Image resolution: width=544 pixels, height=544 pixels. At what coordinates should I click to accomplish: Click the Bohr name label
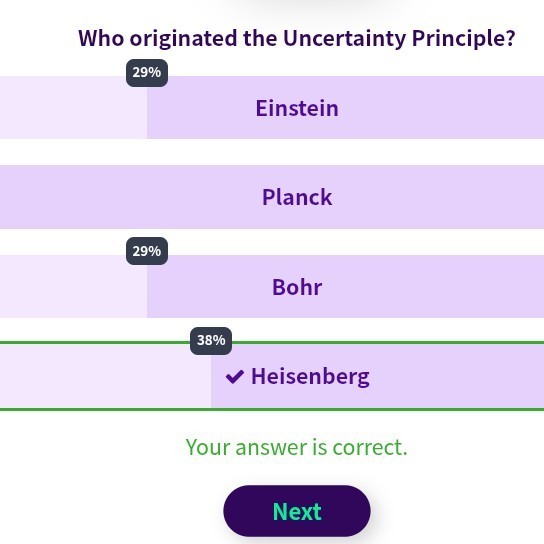click(x=297, y=287)
